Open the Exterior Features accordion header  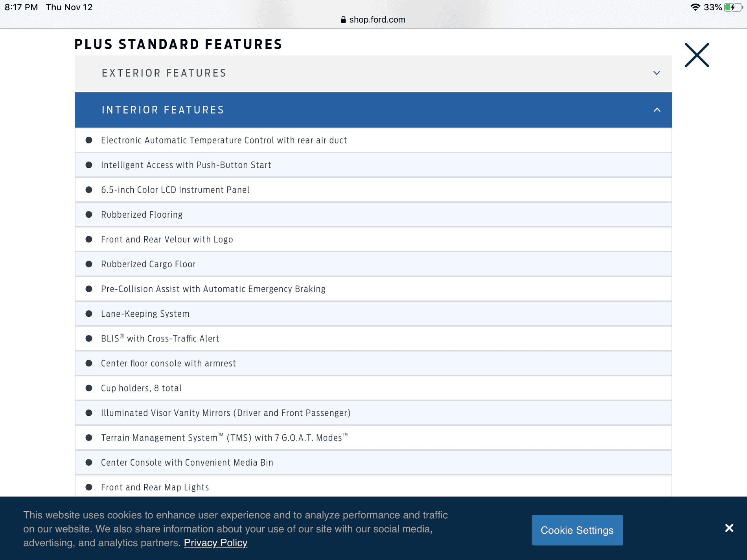click(x=164, y=73)
